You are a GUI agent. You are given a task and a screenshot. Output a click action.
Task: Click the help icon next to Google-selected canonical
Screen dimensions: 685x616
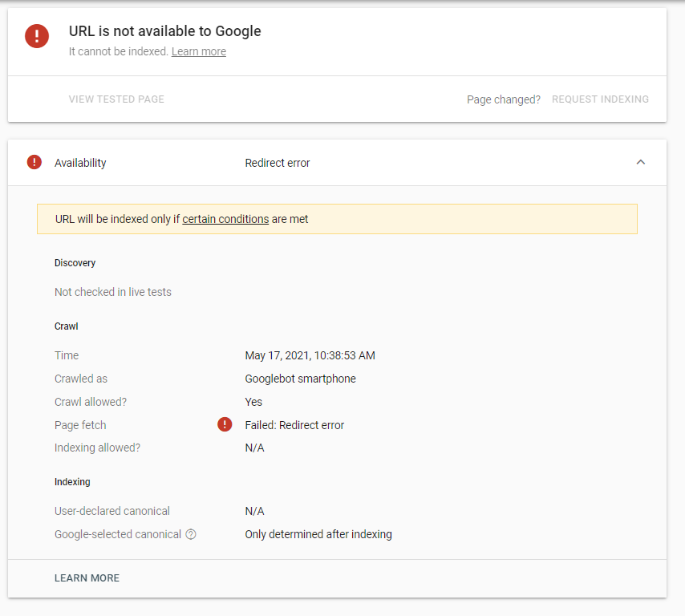(x=191, y=534)
